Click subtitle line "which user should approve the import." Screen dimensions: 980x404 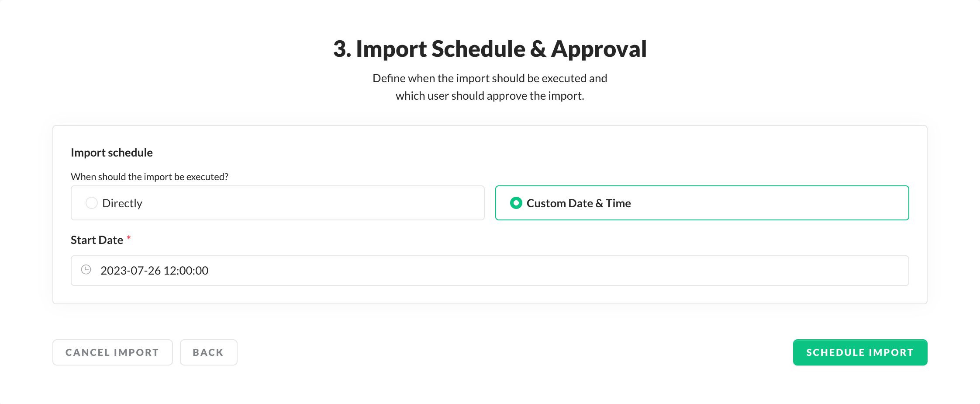click(490, 96)
